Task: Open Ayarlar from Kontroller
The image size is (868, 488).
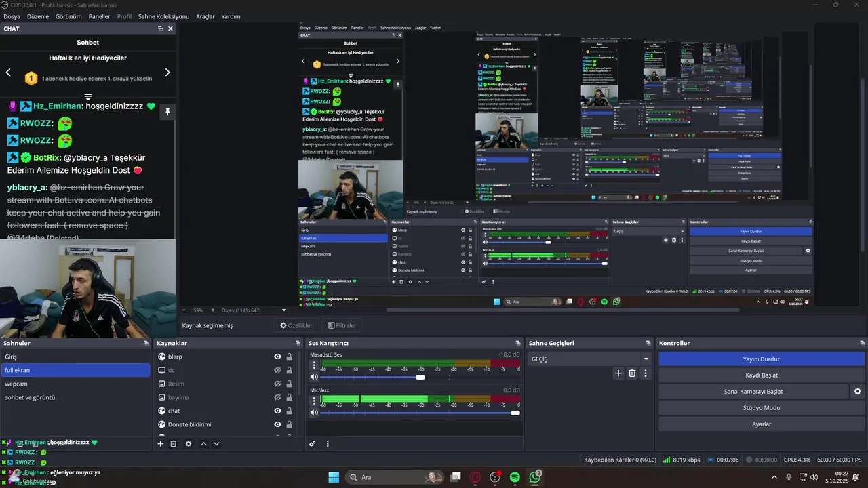Action: pyautogui.click(x=762, y=424)
